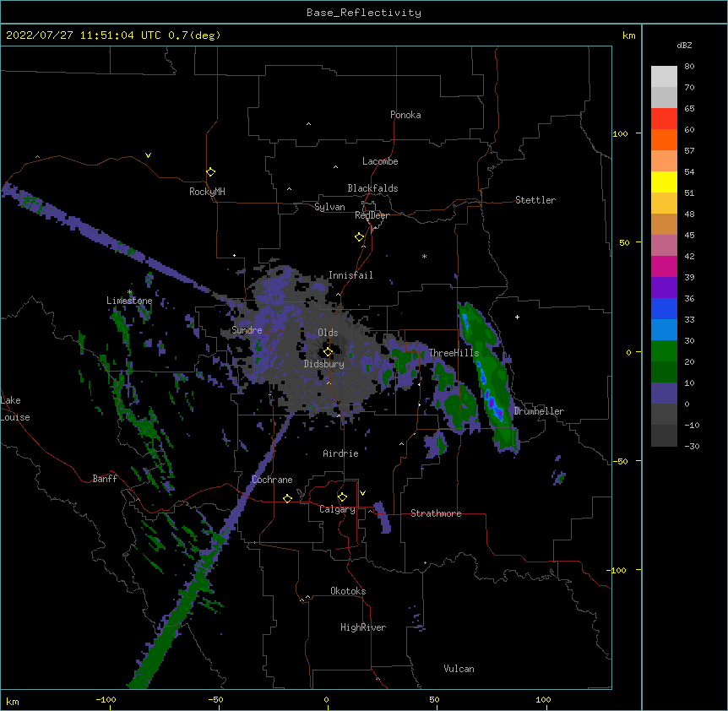Pick the dark blue 36-33 dBZ legend swatch

coord(664,309)
